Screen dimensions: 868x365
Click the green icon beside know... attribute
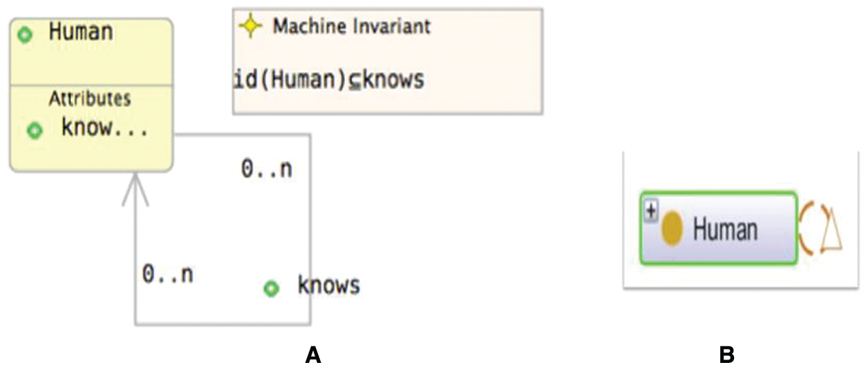tap(33, 130)
